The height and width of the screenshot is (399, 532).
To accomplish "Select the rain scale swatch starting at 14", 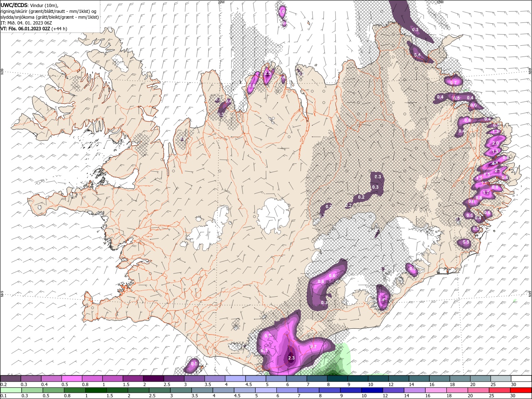I will pyautogui.click(x=415, y=390).
